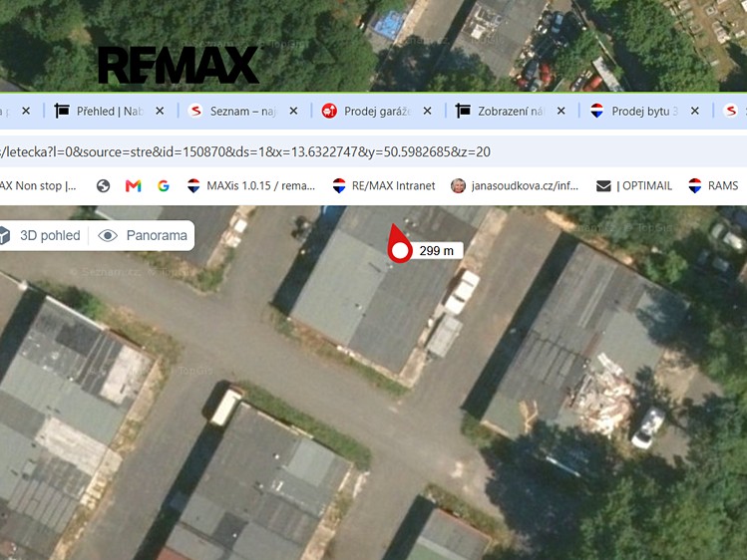This screenshot has height=560, width=747.
Task: Click the balloon icon of MAXis bookmark
Action: 193,185
